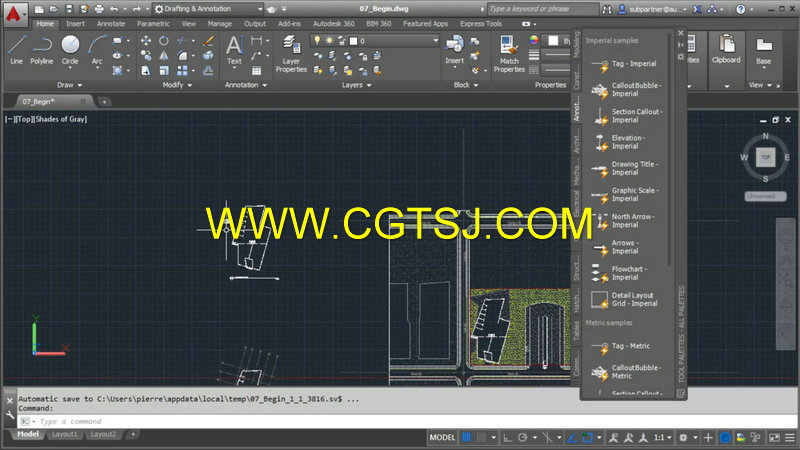Click the linear Dimension tool
800x450 pixels.
tap(257, 41)
